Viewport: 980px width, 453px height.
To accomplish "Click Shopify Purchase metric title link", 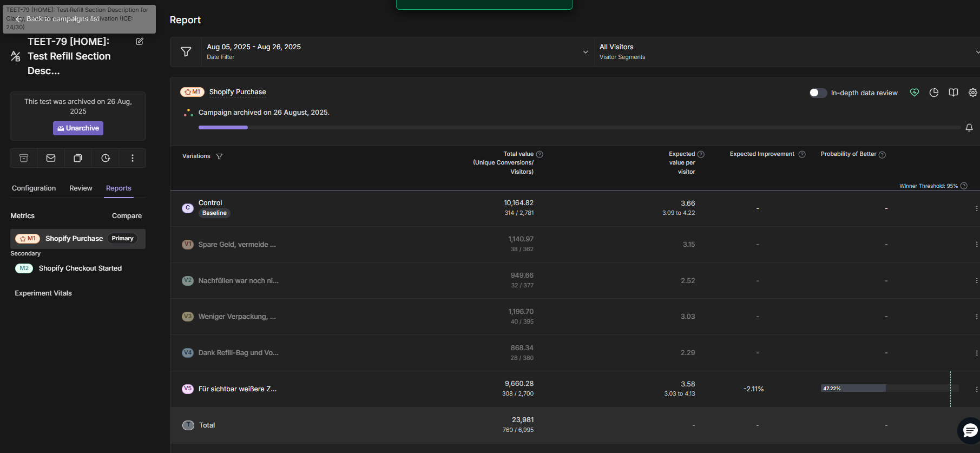I will 238,92.
